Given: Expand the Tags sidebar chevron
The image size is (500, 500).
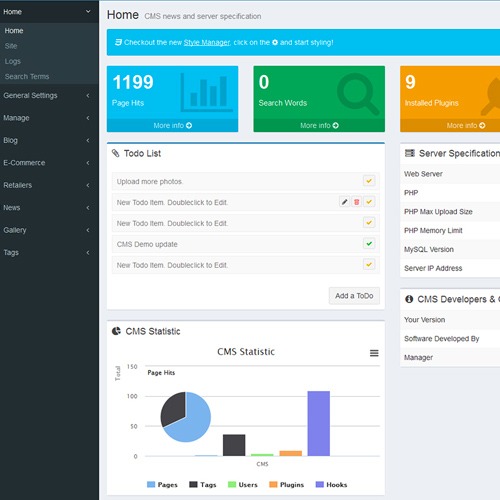Looking at the screenshot, I should point(88,253).
